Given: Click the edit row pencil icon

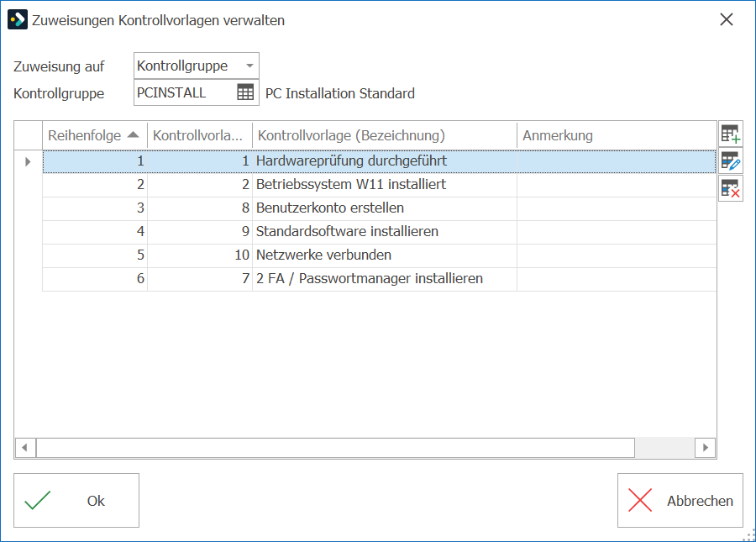Looking at the screenshot, I should click(731, 161).
